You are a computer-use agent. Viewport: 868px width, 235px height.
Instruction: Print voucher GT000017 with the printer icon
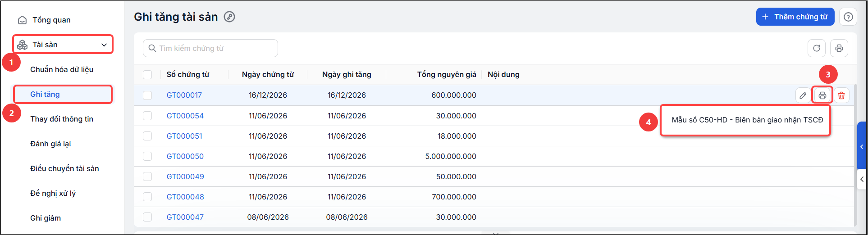click(822, 95)
